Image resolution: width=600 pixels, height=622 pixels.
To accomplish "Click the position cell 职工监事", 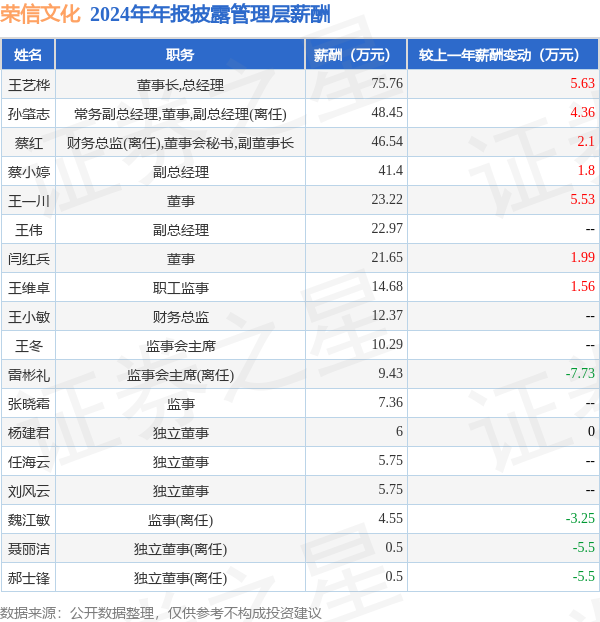I will pyautogui.click(x=180, y=288).
